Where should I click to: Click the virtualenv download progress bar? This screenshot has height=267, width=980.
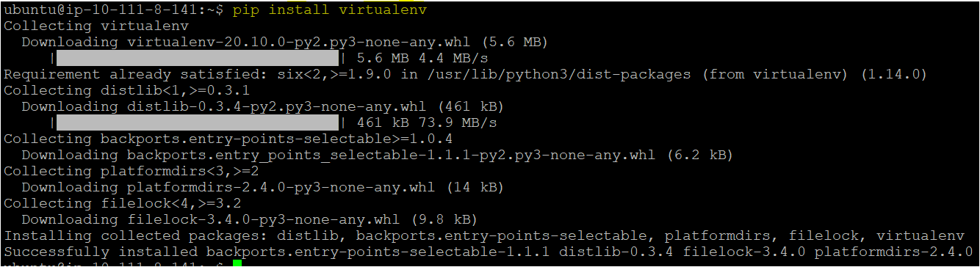coord(198,58)
